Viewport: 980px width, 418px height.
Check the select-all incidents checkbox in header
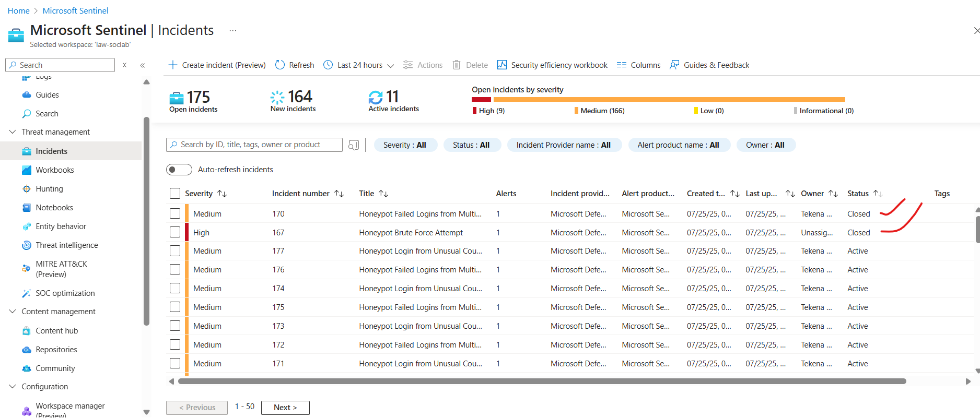[x=175, y=194]
